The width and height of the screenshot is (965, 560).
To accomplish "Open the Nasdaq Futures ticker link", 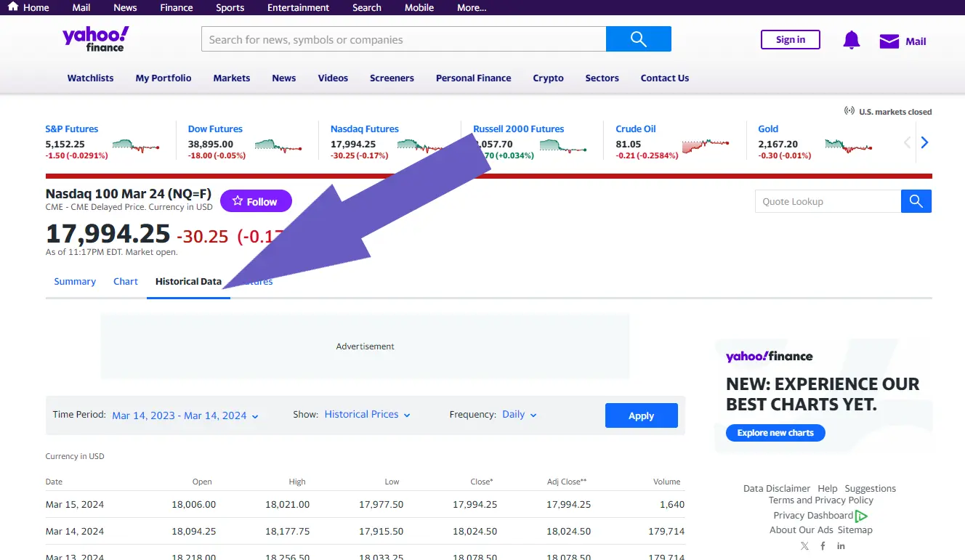I will pyautogui.click(x=364, y=129).
